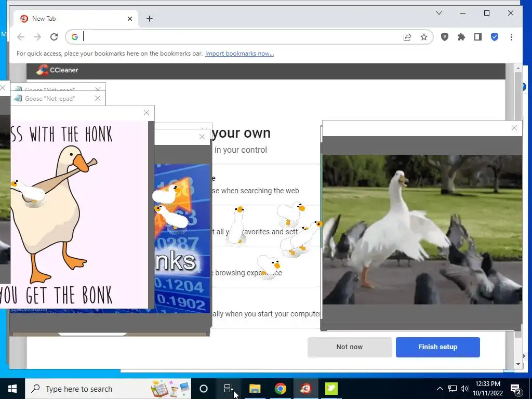The width and height of the screenshot is (532, 399).
Task: Open Cortana circle on taskbar
Action: click(204, 389)
